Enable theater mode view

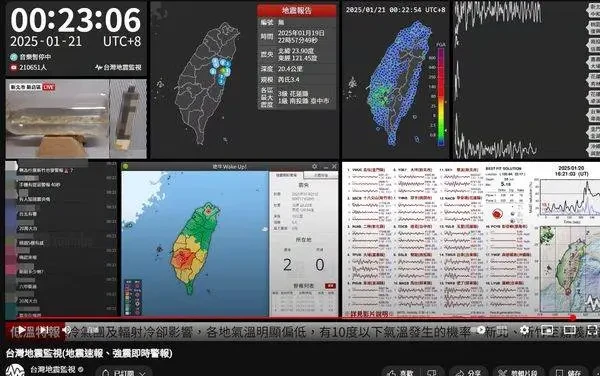coord(569,330)
